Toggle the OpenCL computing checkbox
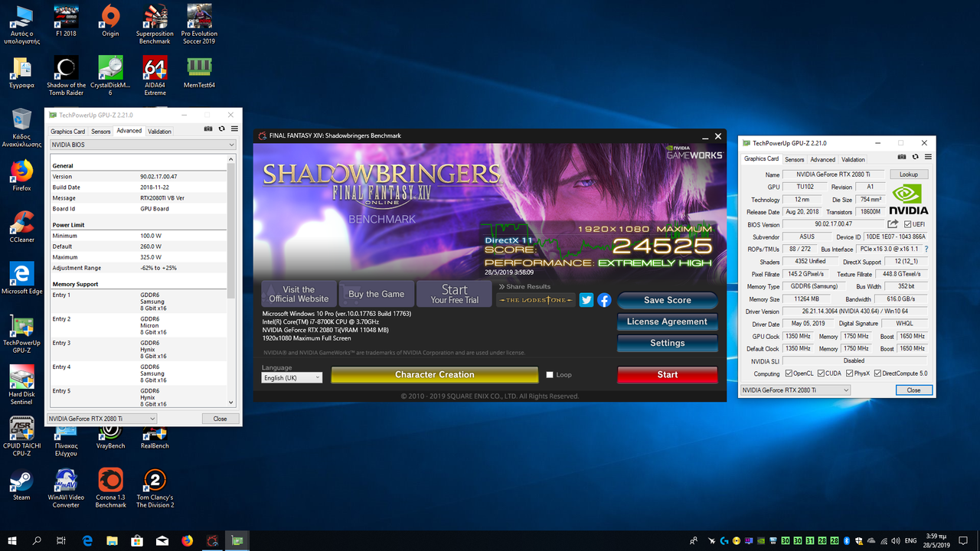Screen dimensions: 980x551 point(789,373)
